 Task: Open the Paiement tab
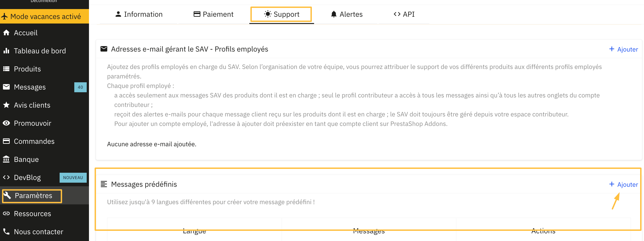click(213, 14)
